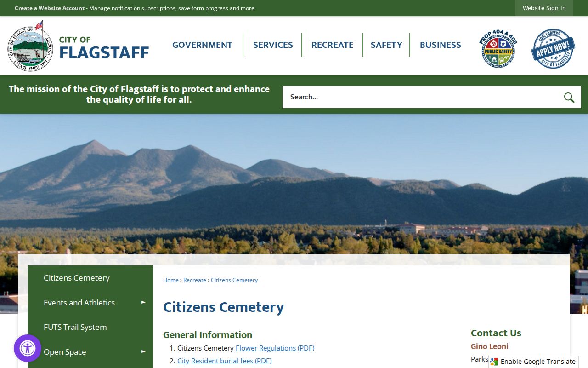Click the General Information heading
588x368 pixels.
(x=208, y=335)
